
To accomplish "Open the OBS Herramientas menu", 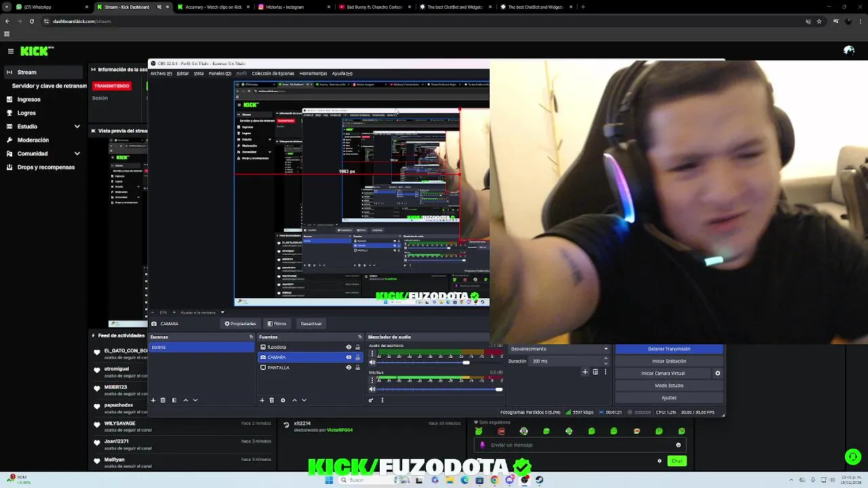I will (313, 73).
